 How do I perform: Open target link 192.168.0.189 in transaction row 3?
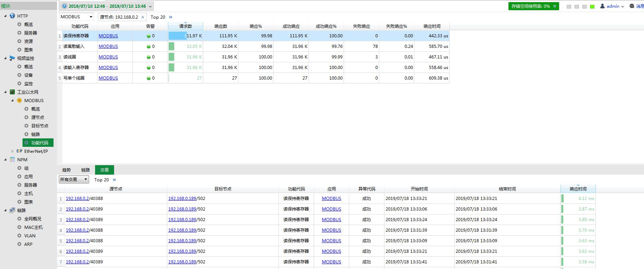coord(182,219)
